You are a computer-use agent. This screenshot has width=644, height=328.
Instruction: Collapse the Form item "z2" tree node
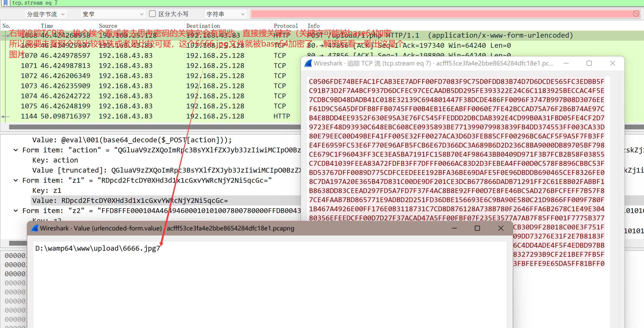pos(16,211)
